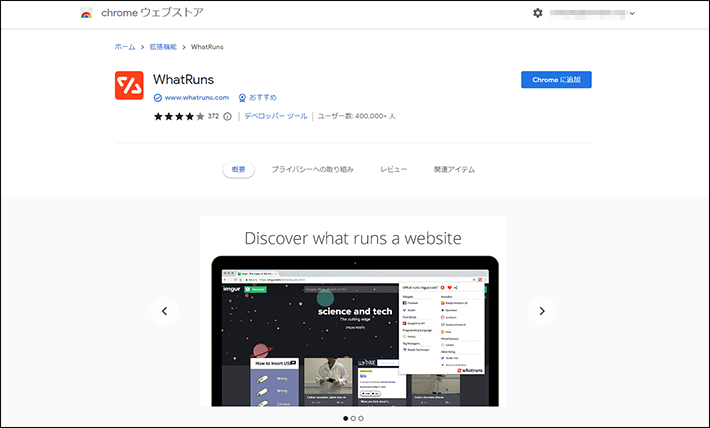Open デベロッパー ツール category link
This screenshot has height=428, width=710.
click(x=276, y=116)
